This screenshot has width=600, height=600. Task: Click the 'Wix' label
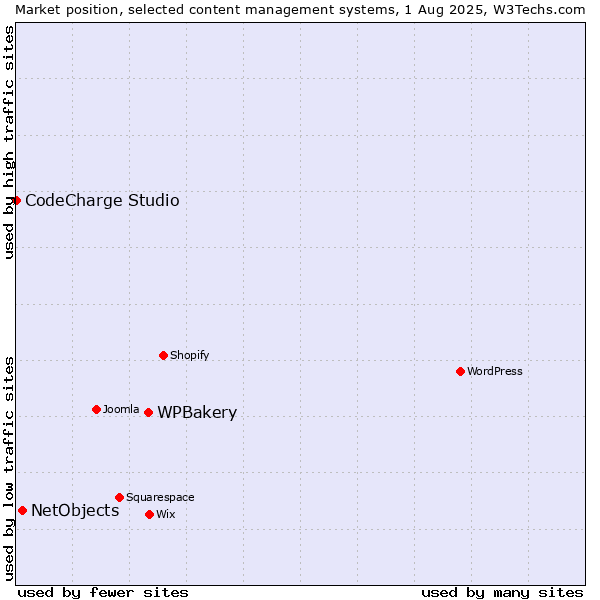point(166,515)
